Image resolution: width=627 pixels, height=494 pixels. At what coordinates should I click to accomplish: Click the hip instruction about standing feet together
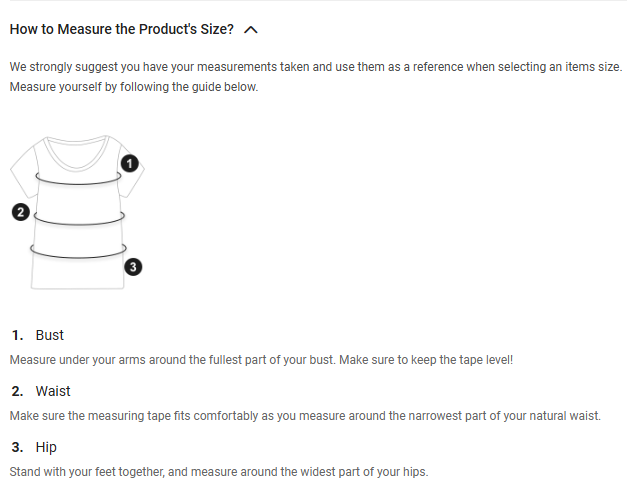[x=218, y=470]
